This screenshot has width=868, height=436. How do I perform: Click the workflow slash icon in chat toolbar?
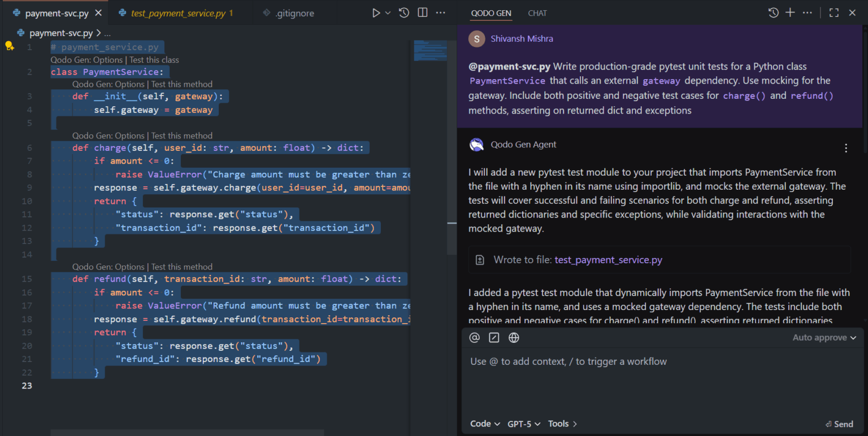point(493,337)
